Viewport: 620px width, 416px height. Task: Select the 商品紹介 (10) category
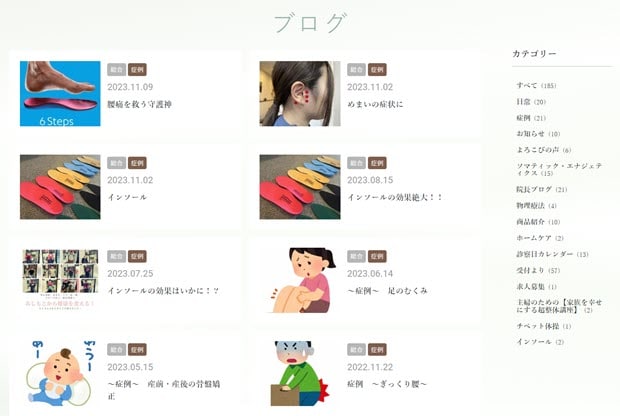[x=538, y=222]
